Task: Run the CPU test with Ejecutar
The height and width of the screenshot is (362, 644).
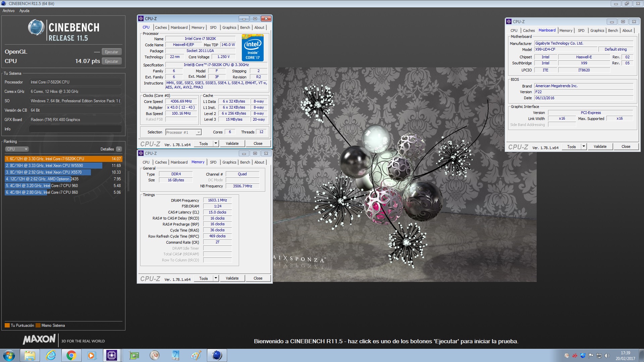Action: 111,61
